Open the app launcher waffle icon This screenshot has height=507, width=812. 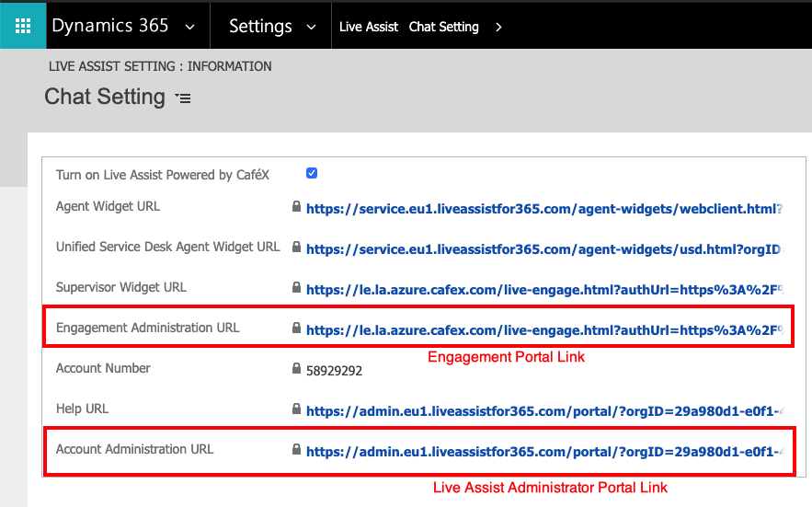pos(23,26)
